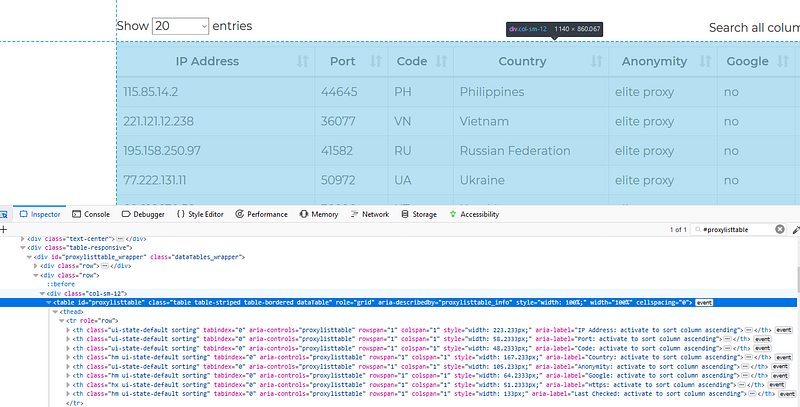
Task: Click the Google column sort arrows
Action: 790,62
